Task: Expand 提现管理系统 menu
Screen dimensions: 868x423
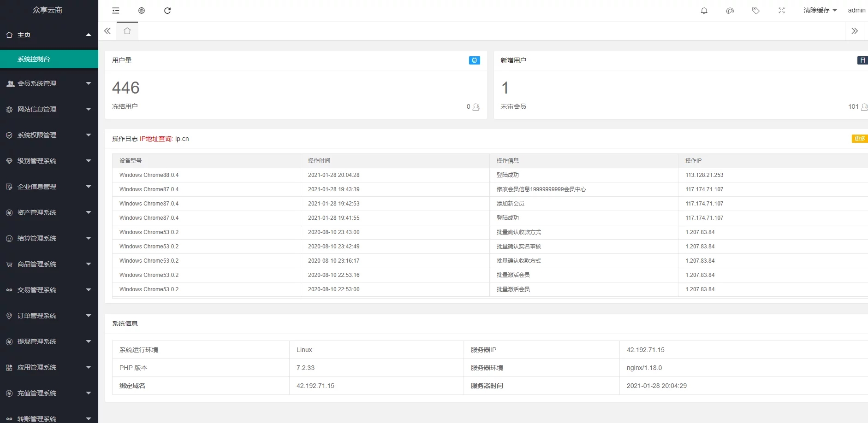Action: pos(49,341)
